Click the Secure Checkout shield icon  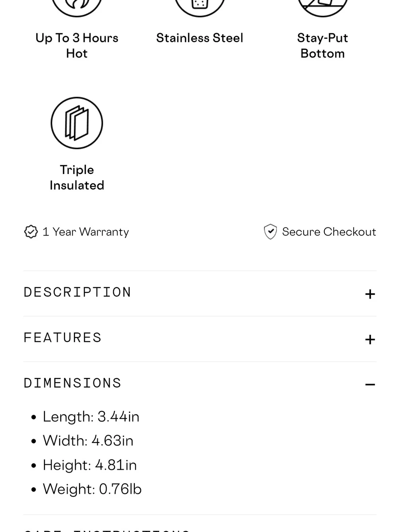270,232
